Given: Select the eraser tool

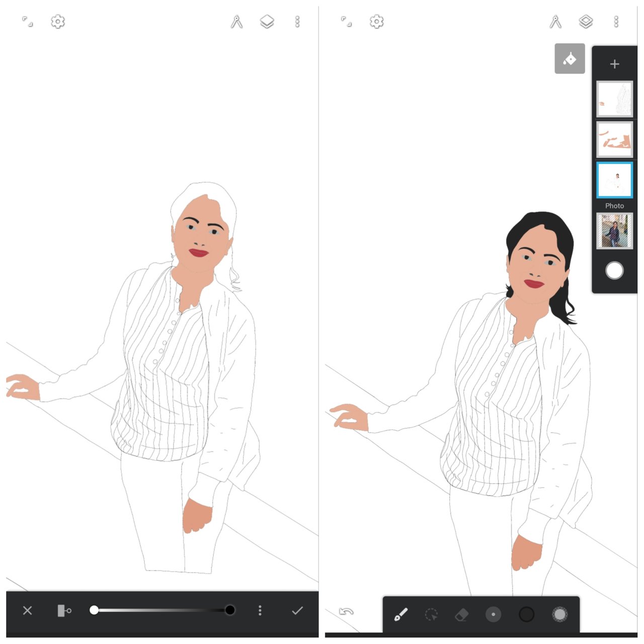Looking at the screenshot, I should click(x=461, y=614).
